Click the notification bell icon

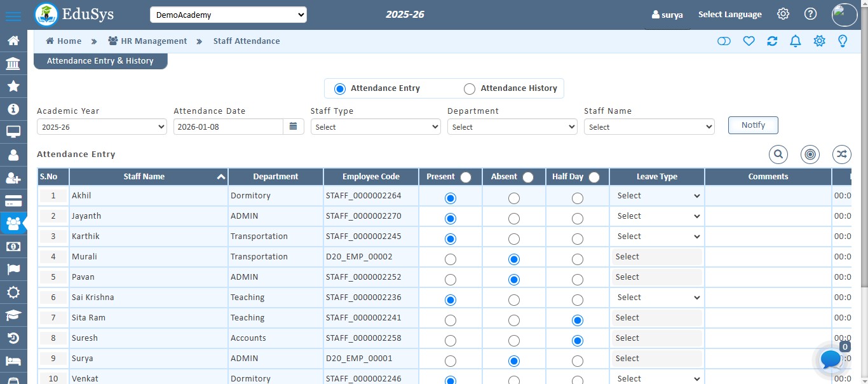coord(795,41)
